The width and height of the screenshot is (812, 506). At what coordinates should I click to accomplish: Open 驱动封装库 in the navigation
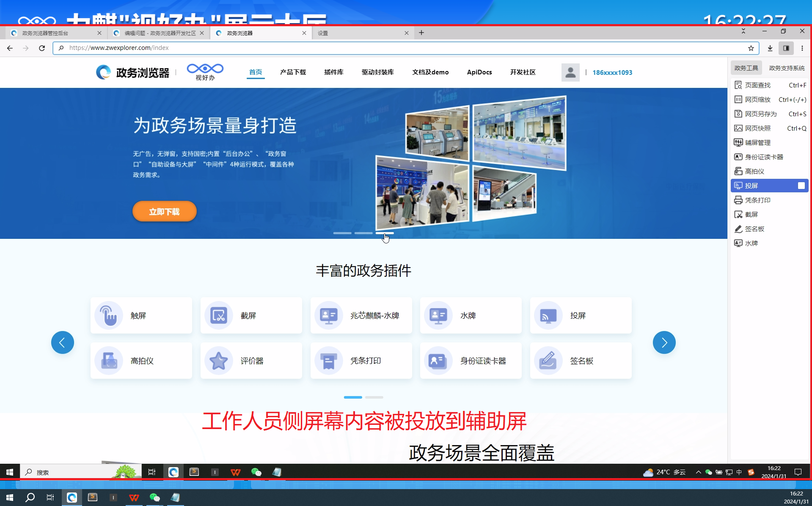(x=378, y=72)
